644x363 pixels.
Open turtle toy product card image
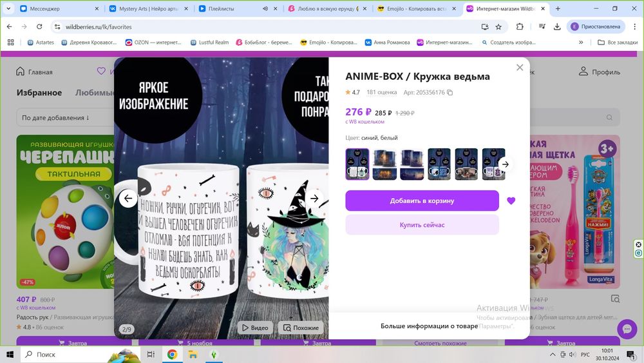click(65, 211)
